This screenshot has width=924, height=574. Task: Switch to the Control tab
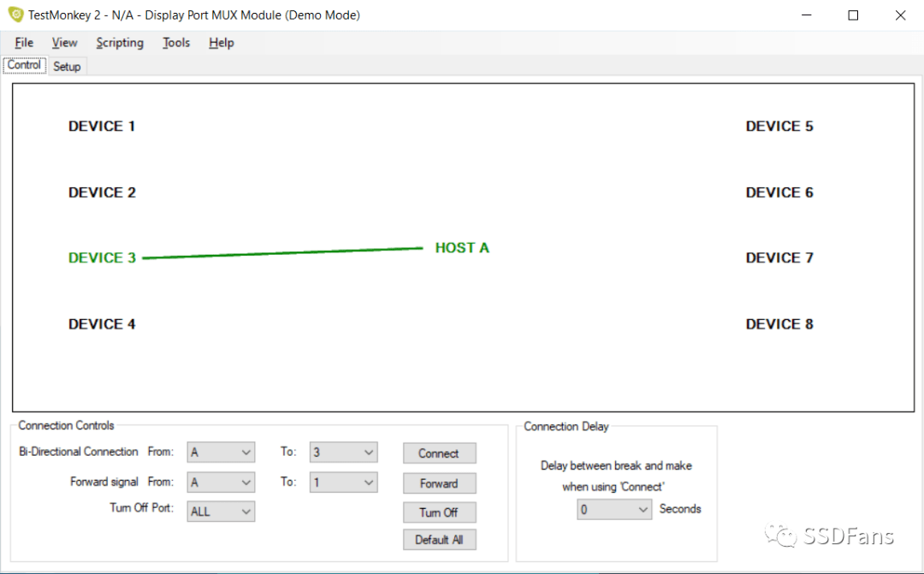coord(24,65)
